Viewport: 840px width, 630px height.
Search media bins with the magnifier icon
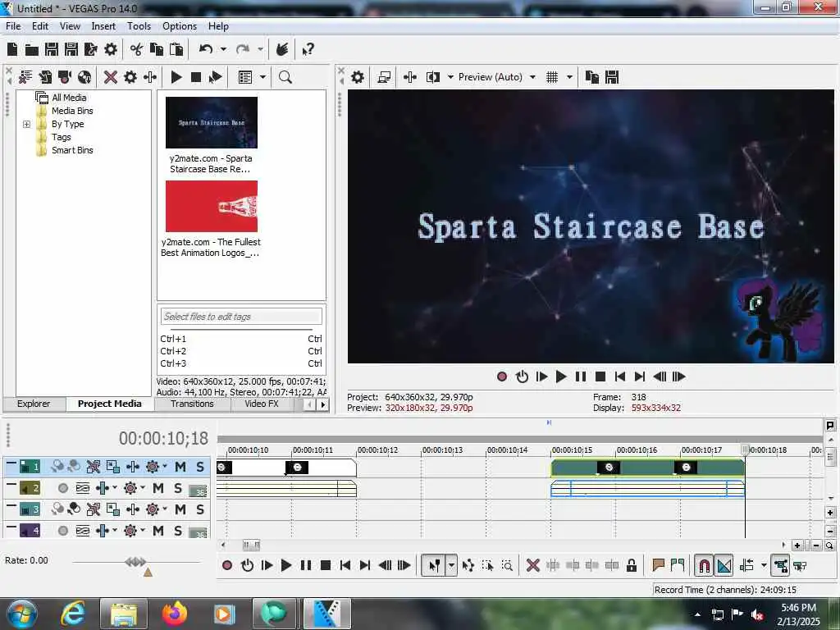(x=285, y=77)
